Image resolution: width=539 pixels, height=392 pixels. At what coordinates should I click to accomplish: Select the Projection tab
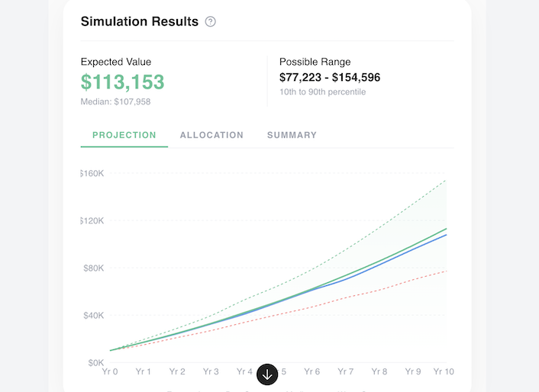pyautogui.click(x=124, y=135)
